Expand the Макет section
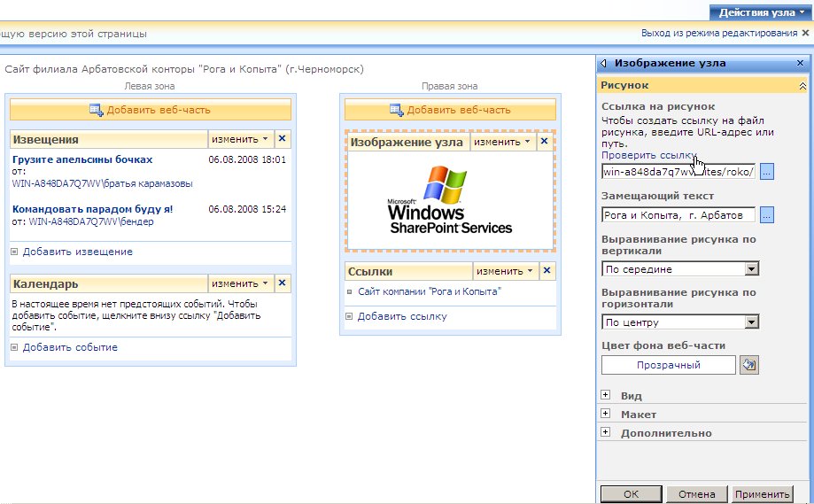 coord(605,414)
